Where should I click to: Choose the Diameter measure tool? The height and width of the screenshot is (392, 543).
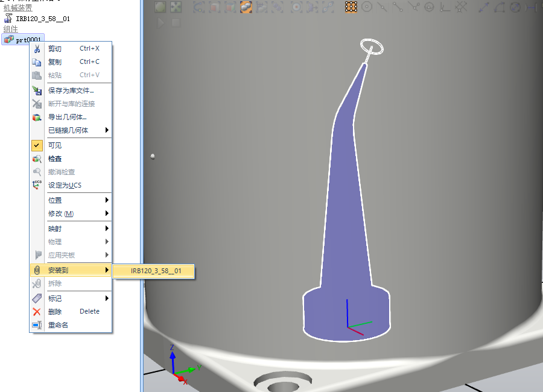point(515,7)
